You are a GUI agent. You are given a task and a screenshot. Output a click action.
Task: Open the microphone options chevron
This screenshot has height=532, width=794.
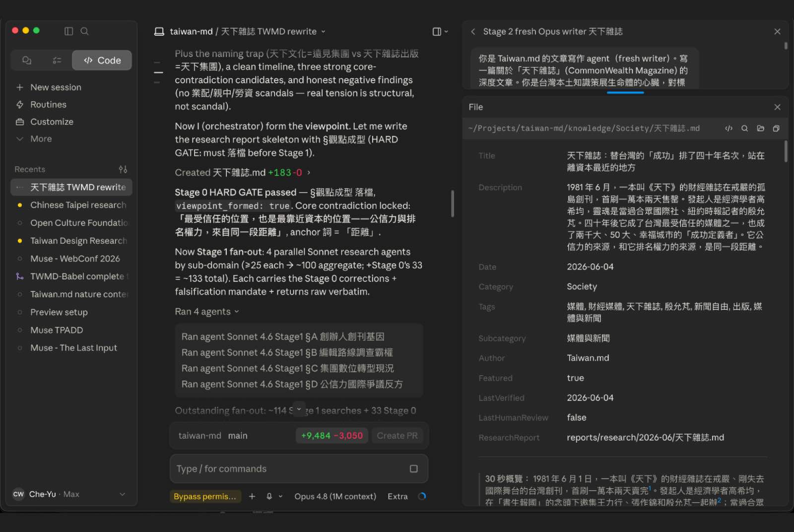280,497
